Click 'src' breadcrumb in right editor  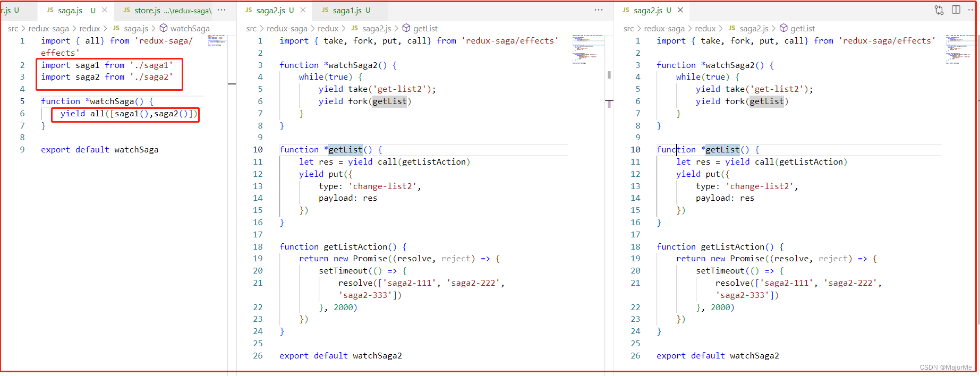tap(629, 29)
